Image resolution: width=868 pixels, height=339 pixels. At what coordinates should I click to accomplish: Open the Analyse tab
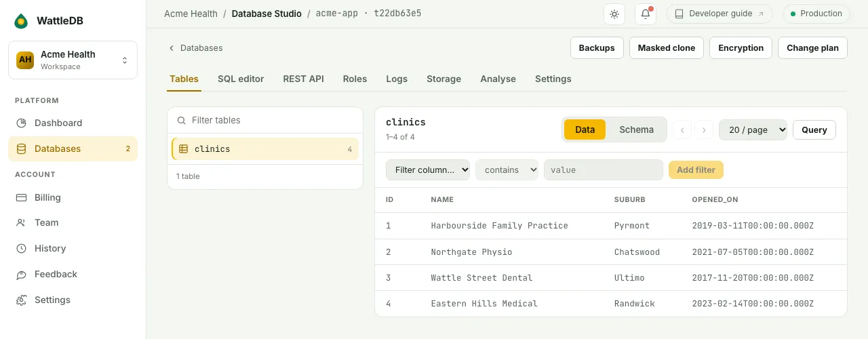pyautogui.click(x=498, y=79)
